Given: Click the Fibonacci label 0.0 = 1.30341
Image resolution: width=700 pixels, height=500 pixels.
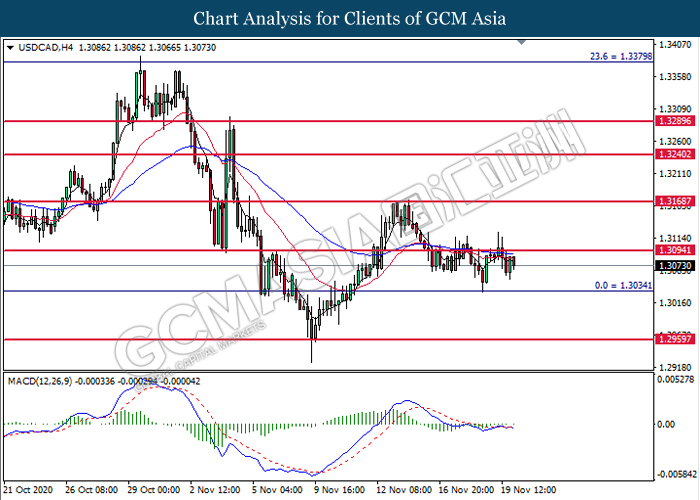Looking at the screenshot, I should coord(623,285).
